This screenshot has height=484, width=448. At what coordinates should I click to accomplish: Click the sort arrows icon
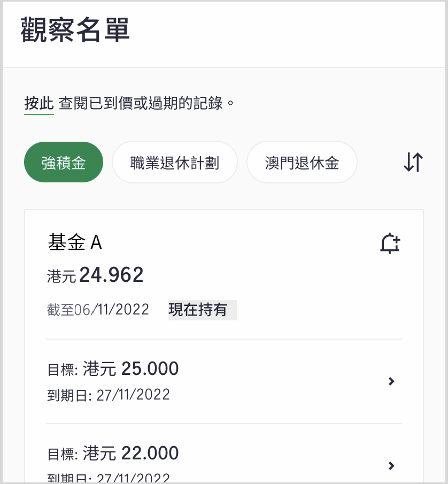pos(413,162)
